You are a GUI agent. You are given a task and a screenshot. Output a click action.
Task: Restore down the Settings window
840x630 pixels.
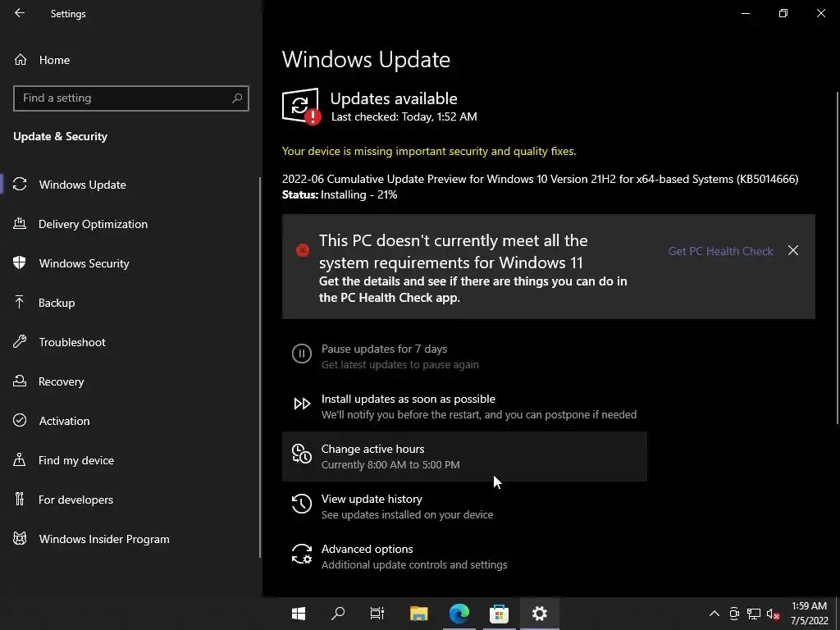point(783,13)
